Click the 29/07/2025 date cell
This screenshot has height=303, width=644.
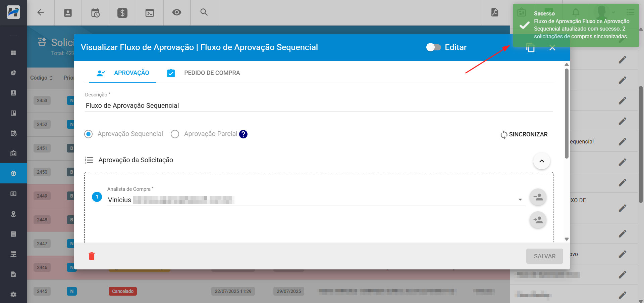[289, 291]
